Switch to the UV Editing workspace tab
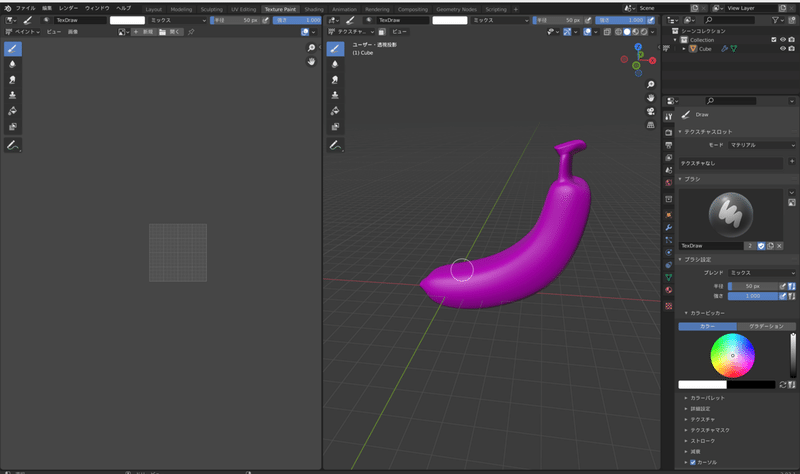 tap(244, 9)
